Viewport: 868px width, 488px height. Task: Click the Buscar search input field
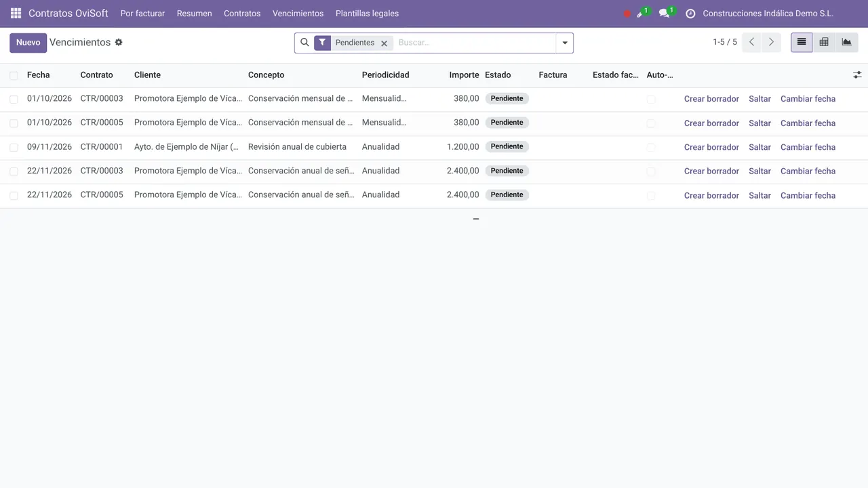tap(475, 43)
